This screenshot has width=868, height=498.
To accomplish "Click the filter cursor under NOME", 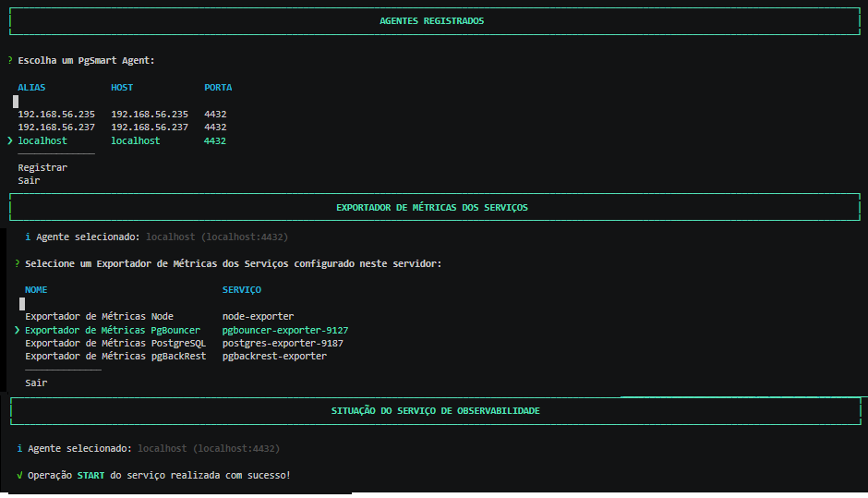I will coord(22,304).
